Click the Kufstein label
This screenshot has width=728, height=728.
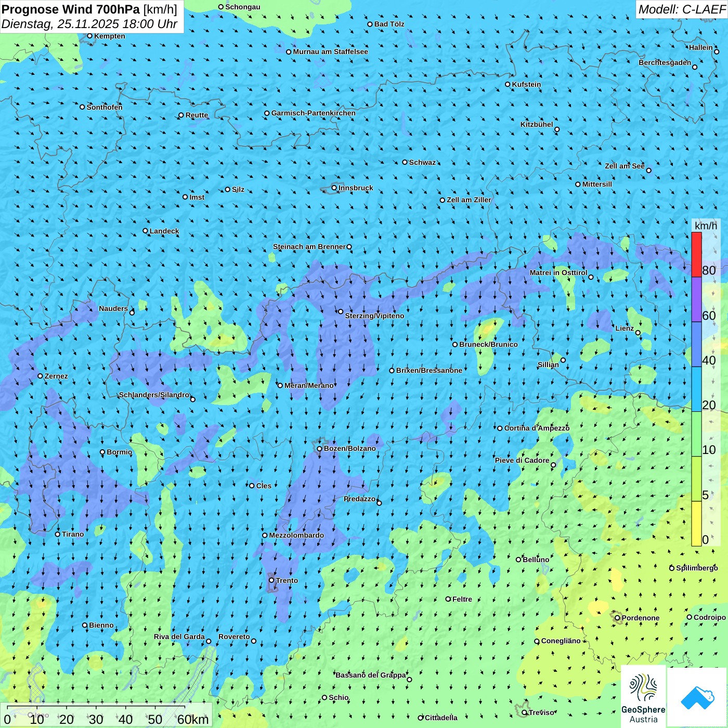click(526, 84)
